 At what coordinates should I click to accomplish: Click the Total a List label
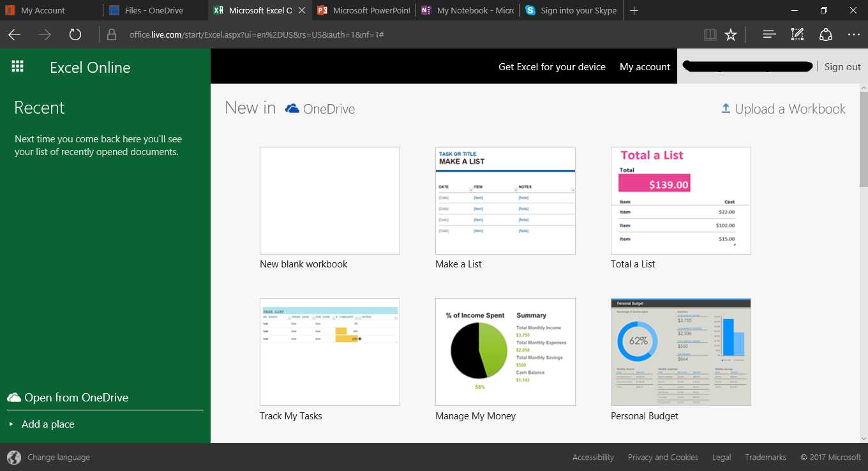point(633,264)
